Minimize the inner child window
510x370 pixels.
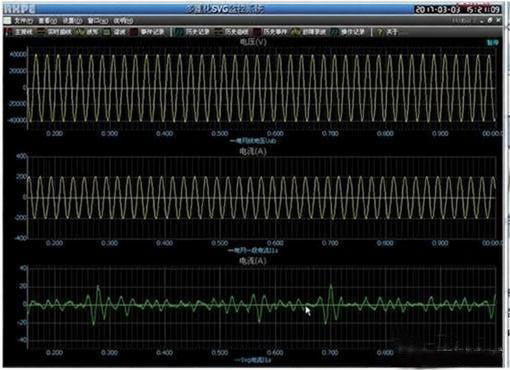pyautogui.click(x=482, y=21)
